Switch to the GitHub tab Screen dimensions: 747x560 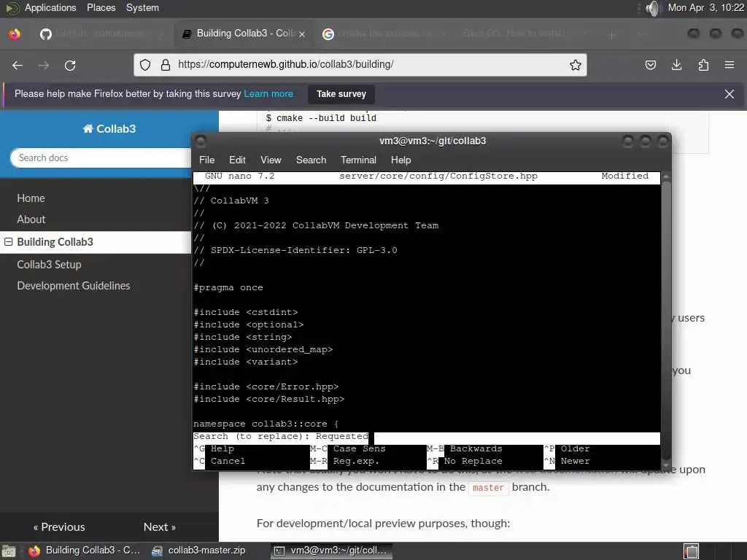(100, 34)
